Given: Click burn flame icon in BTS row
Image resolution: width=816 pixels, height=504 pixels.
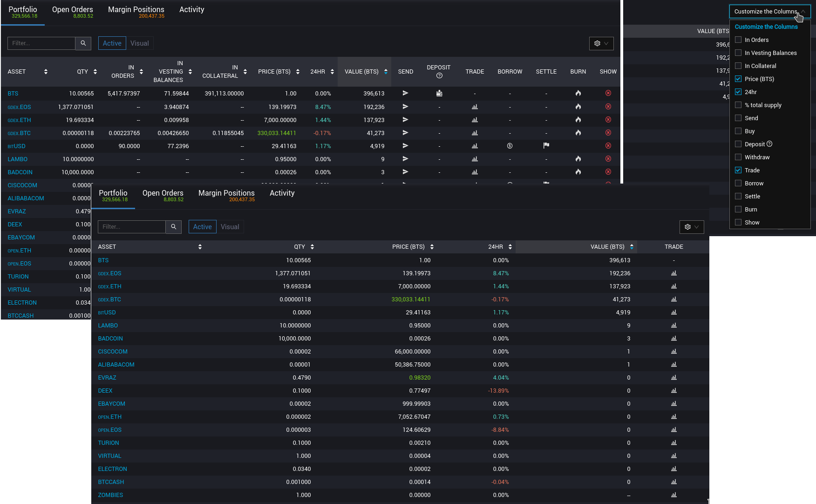Looking at the screenshot, I should point(578,93).
